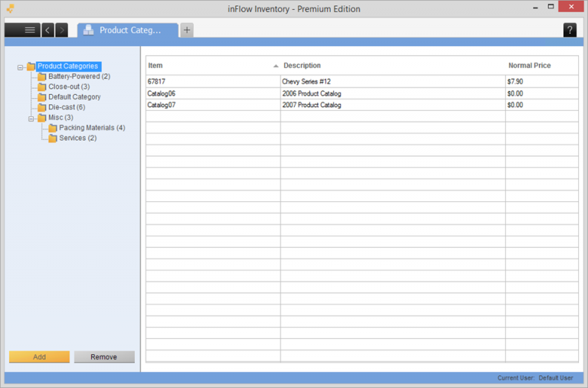The width and height of the screenshot is (588, 388).
Task: Switch to the Product Categories tab
Action: tap(128, 30)
